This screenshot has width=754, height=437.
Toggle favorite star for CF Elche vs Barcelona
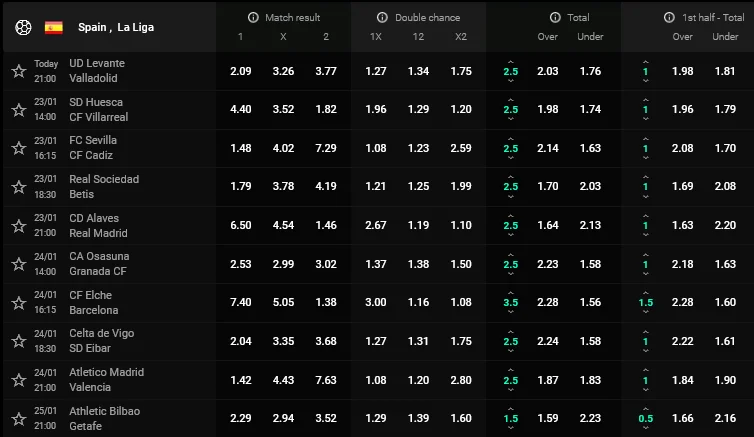18,302
